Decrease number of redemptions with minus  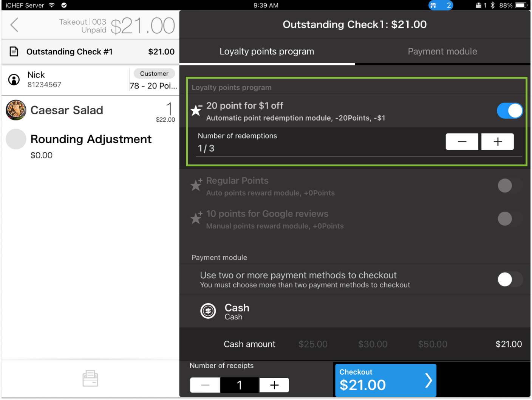pyautogui.click(x=462, y=142)
